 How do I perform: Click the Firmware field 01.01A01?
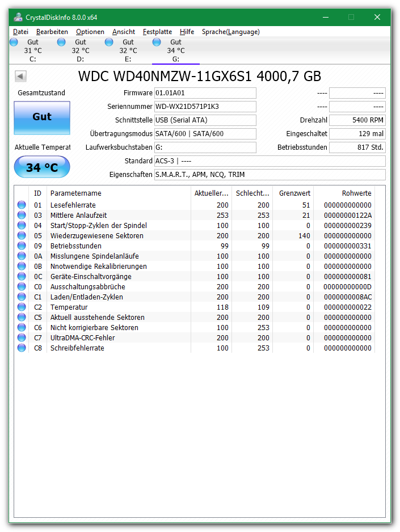(205, 93)
